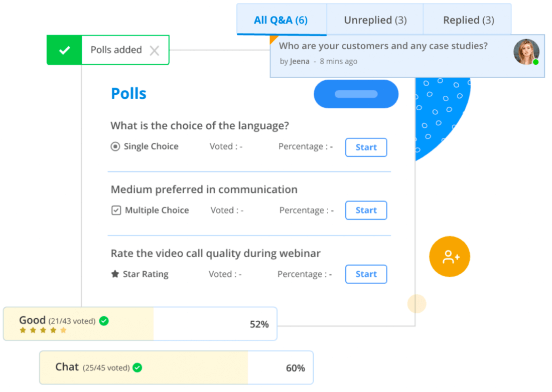Toggle the Multiple Choice checkbox

tap(116, 211)
